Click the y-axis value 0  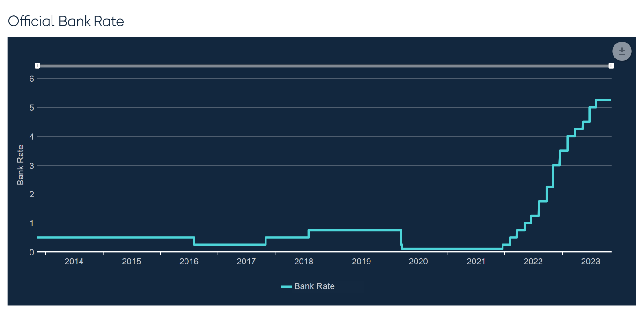32,252
